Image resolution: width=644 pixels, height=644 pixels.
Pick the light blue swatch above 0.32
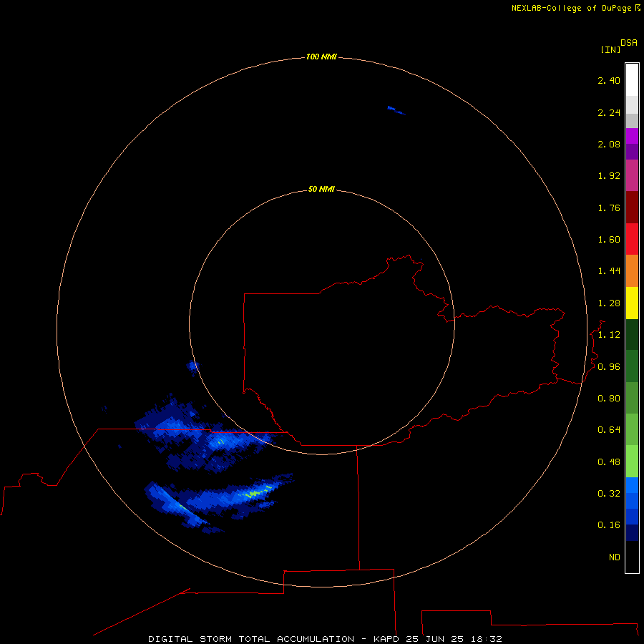click(632, 485)
